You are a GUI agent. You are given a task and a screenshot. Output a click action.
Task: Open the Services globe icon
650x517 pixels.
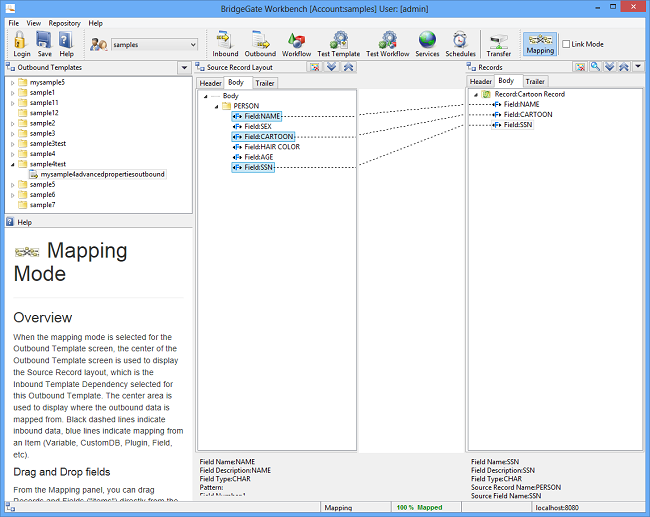point(427,44)
